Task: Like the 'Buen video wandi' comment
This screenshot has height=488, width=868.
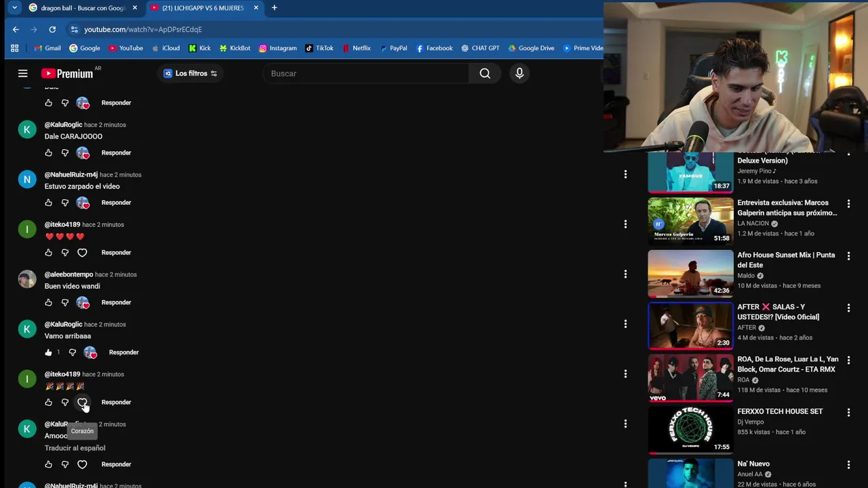Action: point(48,302)
